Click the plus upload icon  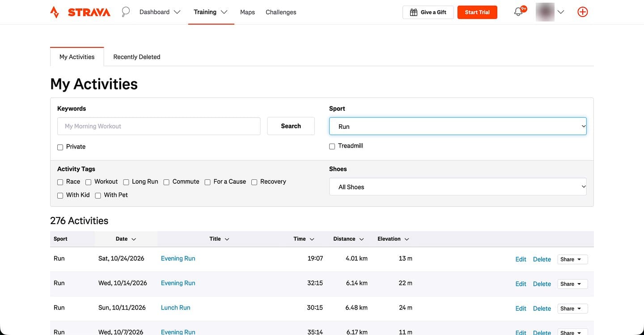583,12
